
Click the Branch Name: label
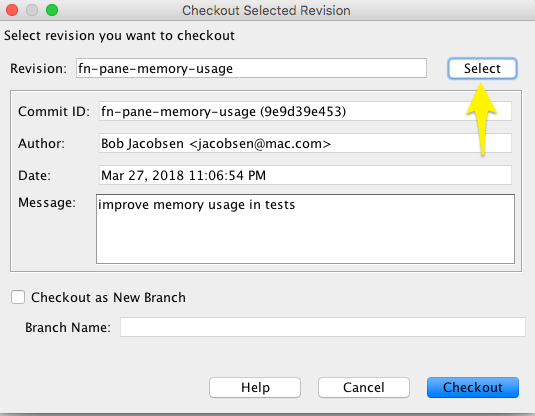[x=68, y=327]
